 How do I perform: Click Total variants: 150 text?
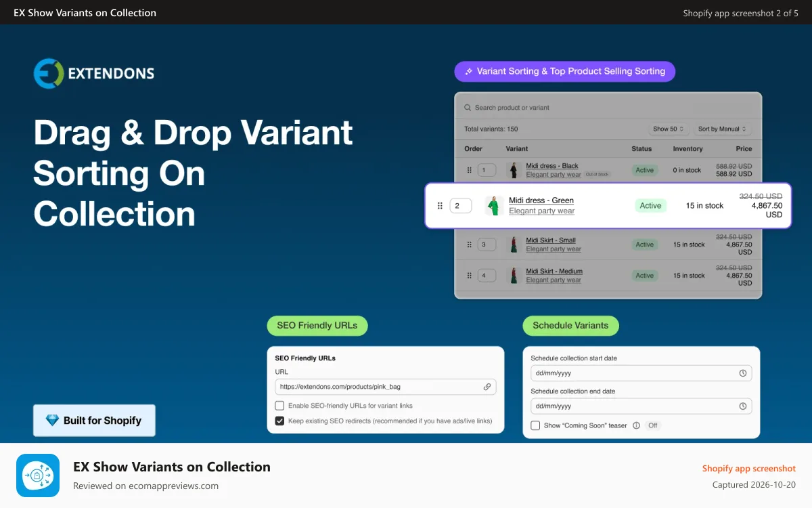point(491,129)
